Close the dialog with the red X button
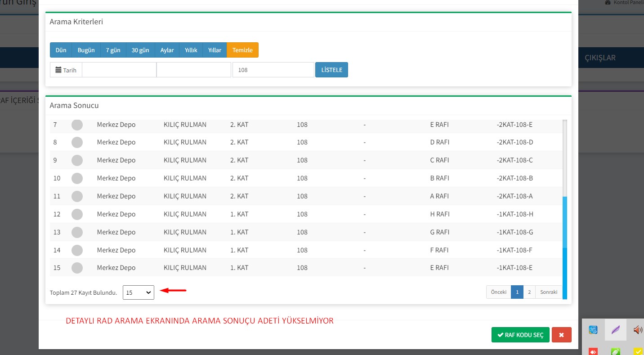The image size is (644, 355). point(561,335)
